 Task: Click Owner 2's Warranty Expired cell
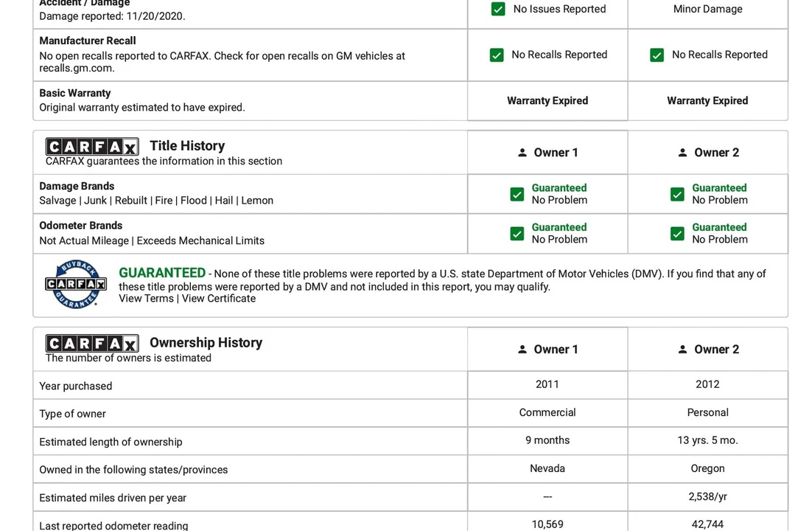(707, 100)
